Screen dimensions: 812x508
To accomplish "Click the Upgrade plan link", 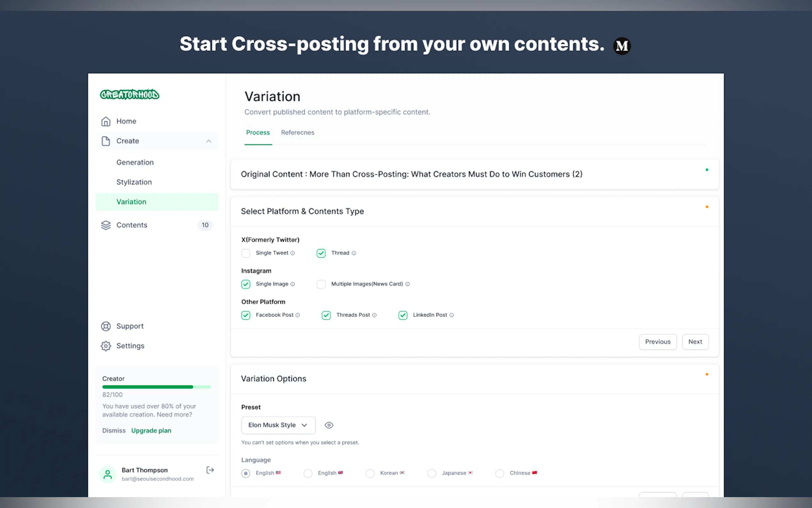I will tap(151, 431).
